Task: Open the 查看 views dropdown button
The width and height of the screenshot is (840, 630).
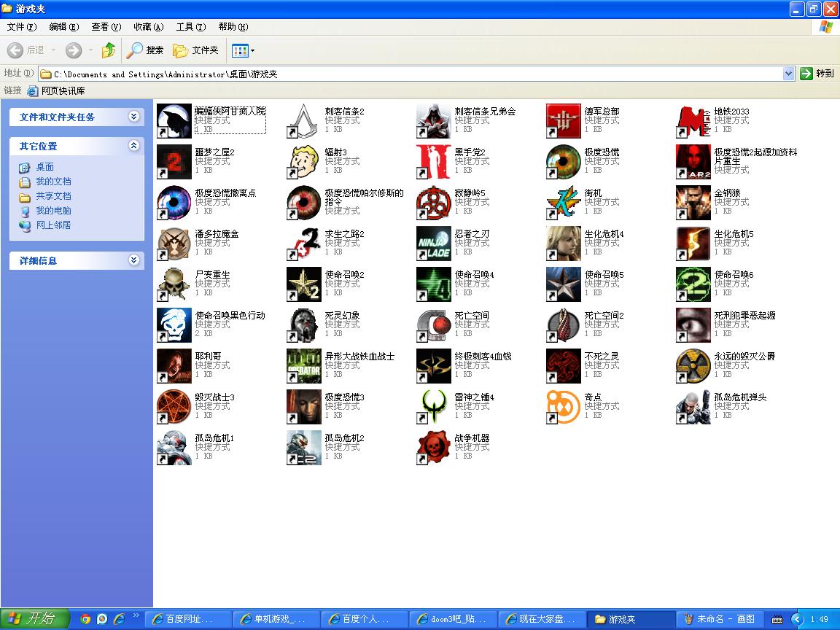Action: pos(243,51)
